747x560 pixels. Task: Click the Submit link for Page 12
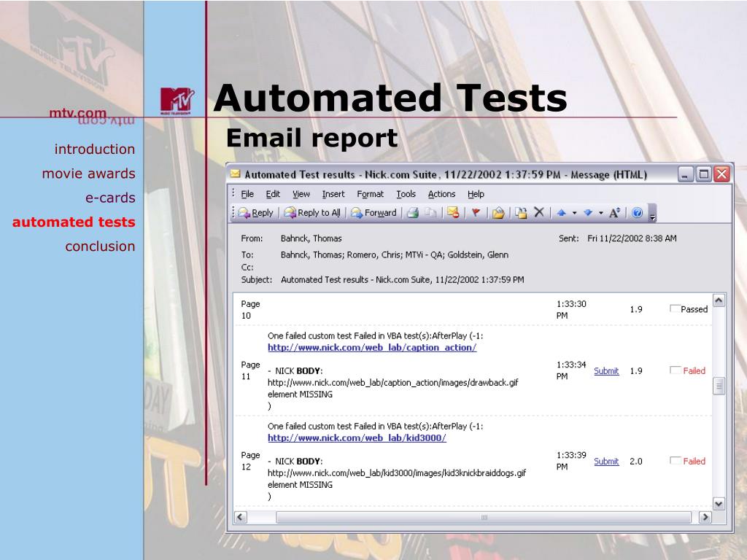(x=606, y=462)
